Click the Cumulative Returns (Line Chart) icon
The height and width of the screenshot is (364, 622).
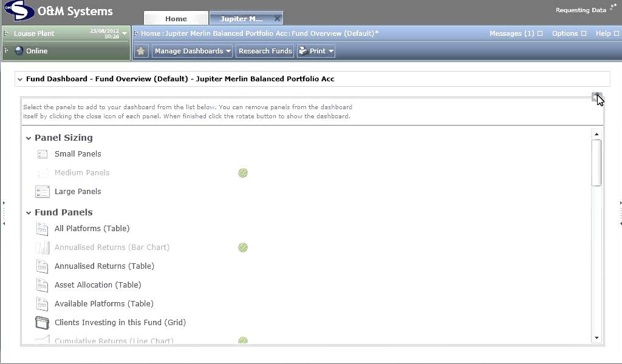42,340
